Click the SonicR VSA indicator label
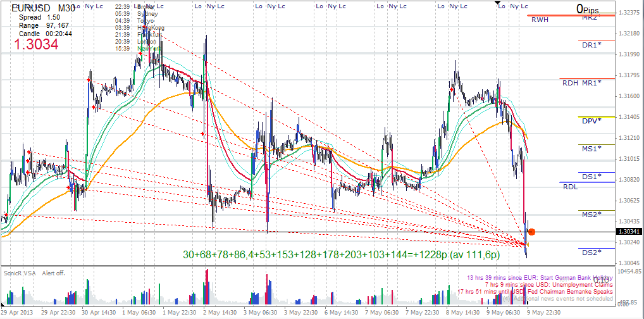The width and height of the screenshot is (644, 319). 20,273
